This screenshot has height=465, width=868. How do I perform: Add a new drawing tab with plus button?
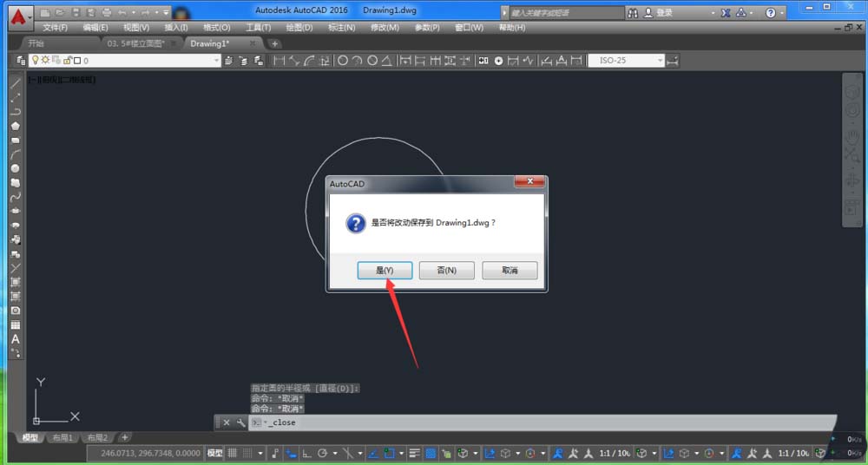click(274, 43)
